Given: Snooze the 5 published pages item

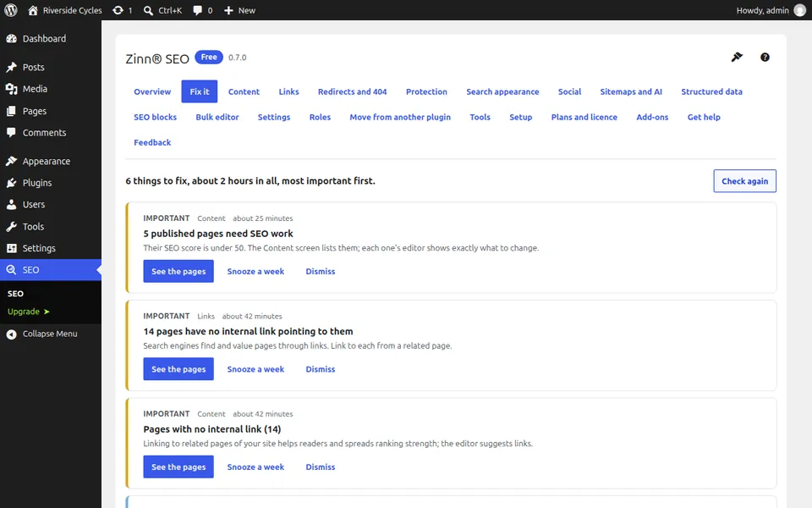Looking at the screenshot, I should 255,271.
